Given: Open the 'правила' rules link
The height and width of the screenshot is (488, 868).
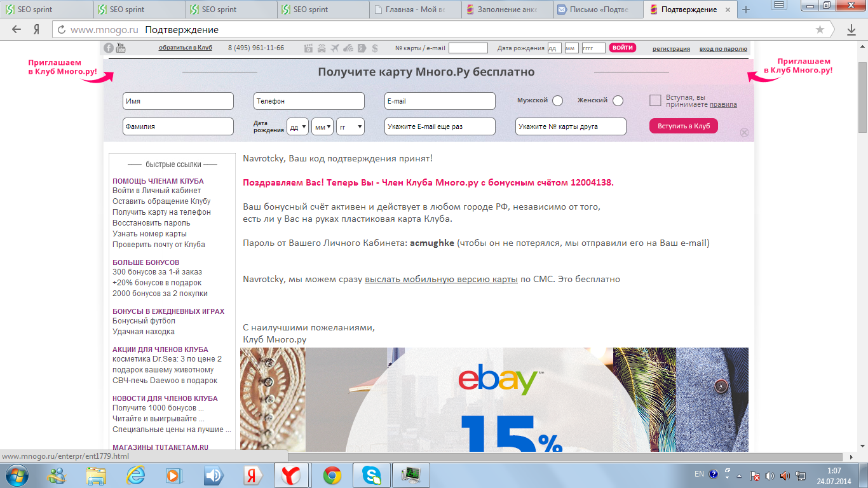Looking at the screenshot, I should 723,104.
